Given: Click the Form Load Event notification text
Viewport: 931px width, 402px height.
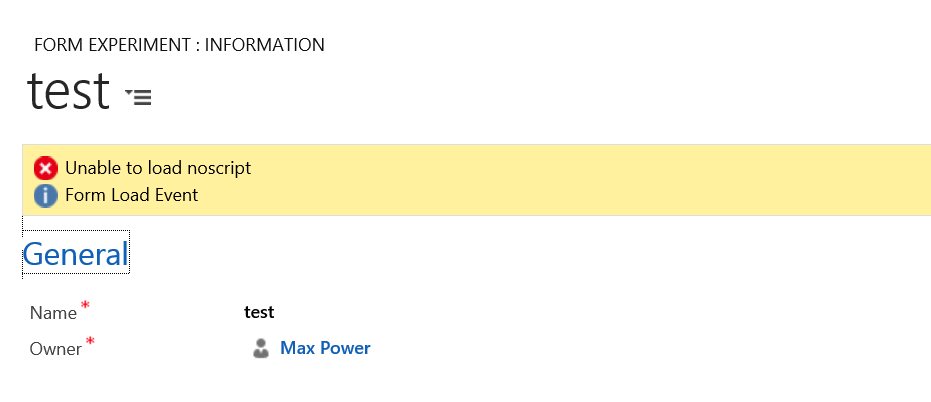Looking at the screenshot, I should (x=131, y=195).
